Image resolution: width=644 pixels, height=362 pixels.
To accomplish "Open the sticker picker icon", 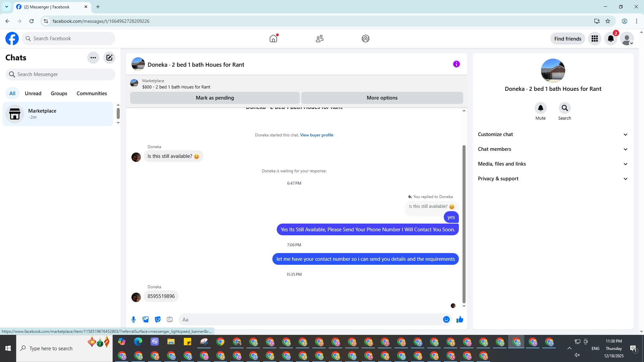I will (x=158, y=319).
